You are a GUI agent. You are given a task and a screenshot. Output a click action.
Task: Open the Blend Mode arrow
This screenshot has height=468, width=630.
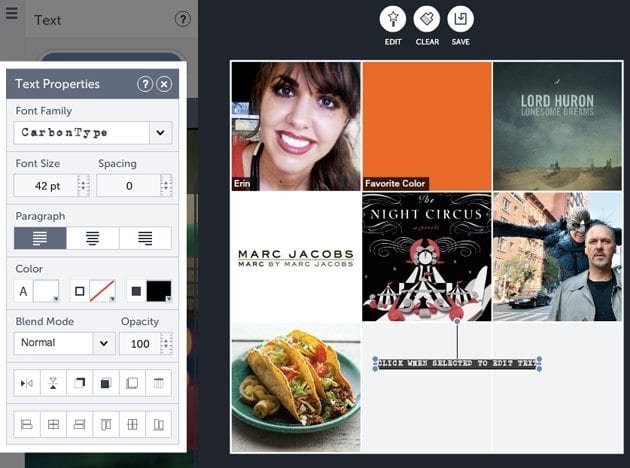coord(104,343)
